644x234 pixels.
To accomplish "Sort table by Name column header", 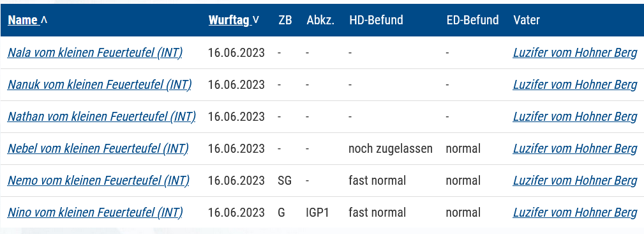I will tap(23, 20).
